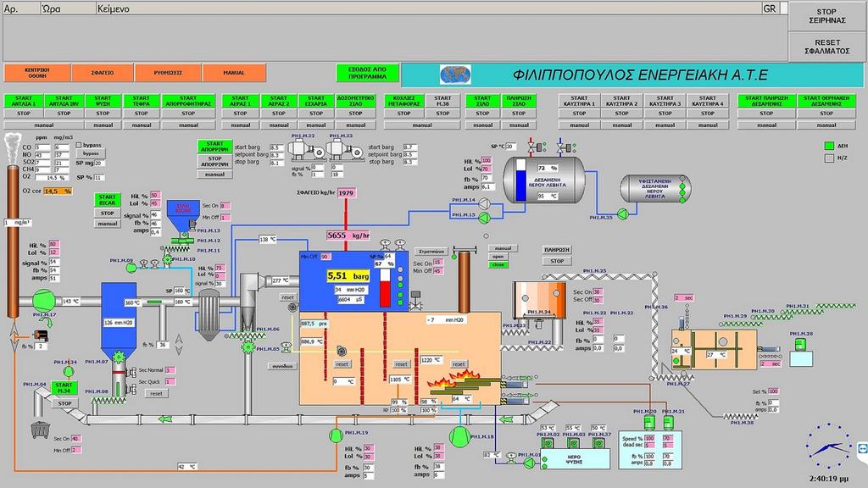Click the ash waste bin icon
The image size is (868, 488).
39,430
